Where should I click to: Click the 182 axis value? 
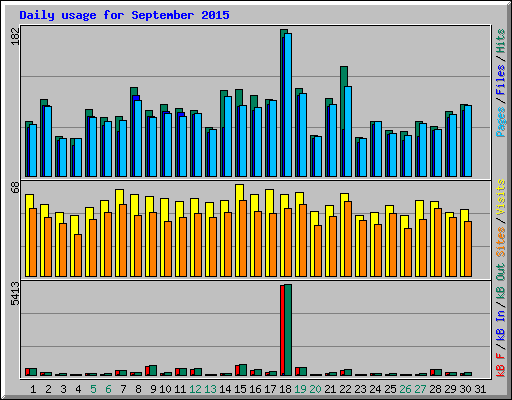click(15, 36)
